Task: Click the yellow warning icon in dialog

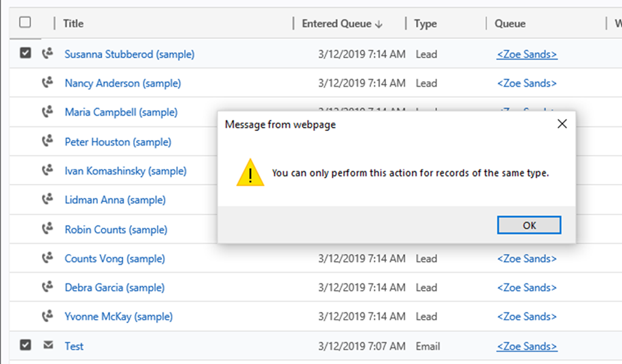Action: [250, 173]
